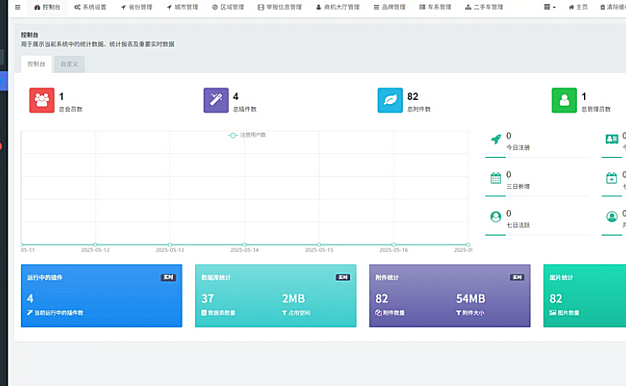
Task: Click the 图片统计 card title
Action: [x=561, y=277]
